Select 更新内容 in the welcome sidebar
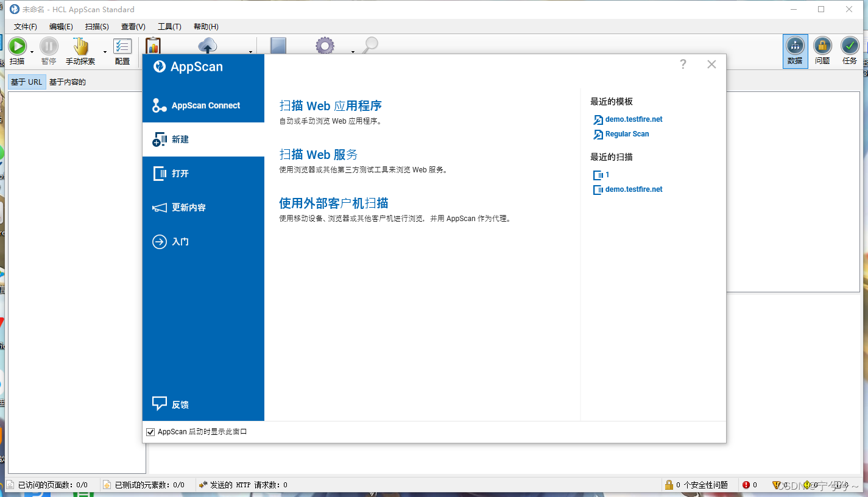Image resolution: width=868 pixels, height=497 pixels. pyautogui.click(x=203, y=208)
